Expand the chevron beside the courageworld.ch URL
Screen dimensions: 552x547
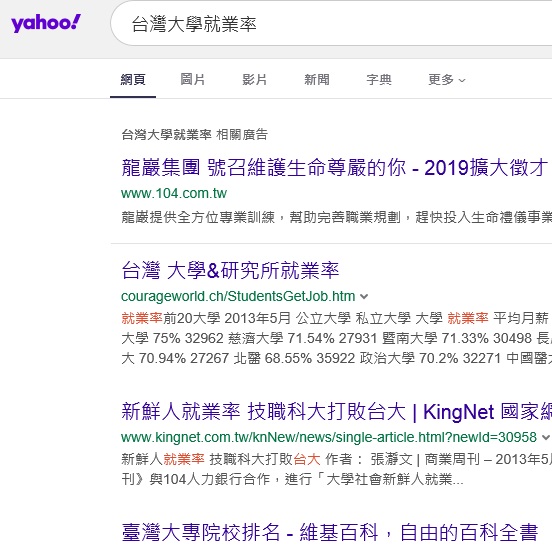point(364,297)
